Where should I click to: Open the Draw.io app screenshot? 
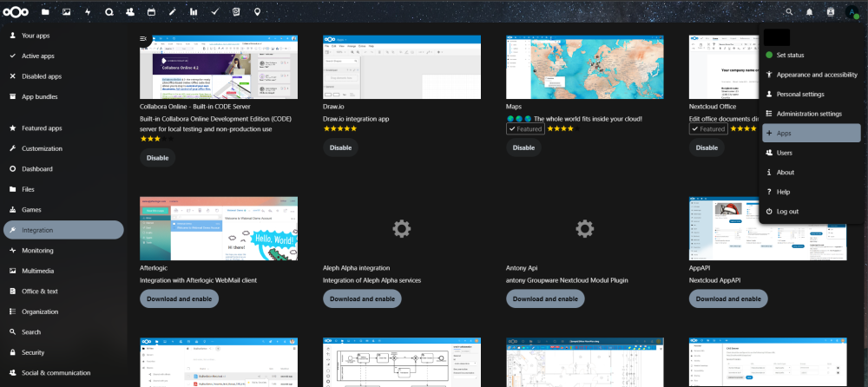click(x=402, y=67)
